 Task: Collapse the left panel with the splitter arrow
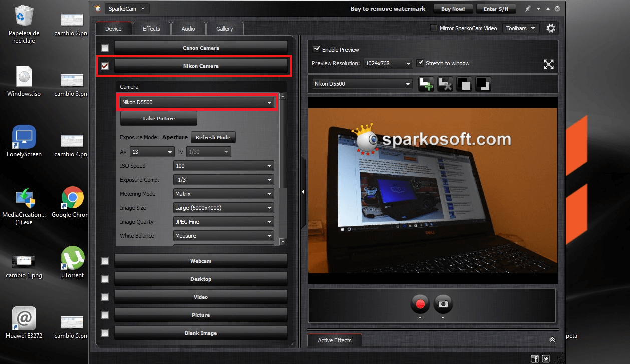click(303, 192)
